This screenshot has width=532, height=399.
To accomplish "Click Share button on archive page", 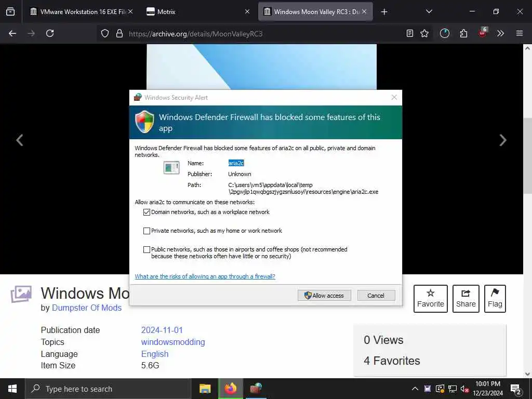I will point(466,299).
